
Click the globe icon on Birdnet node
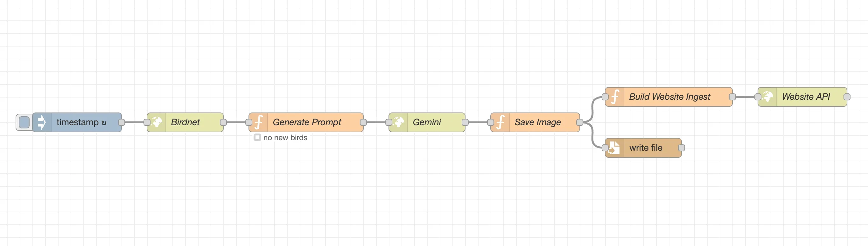pyautogui.click(x=157, y=122)
